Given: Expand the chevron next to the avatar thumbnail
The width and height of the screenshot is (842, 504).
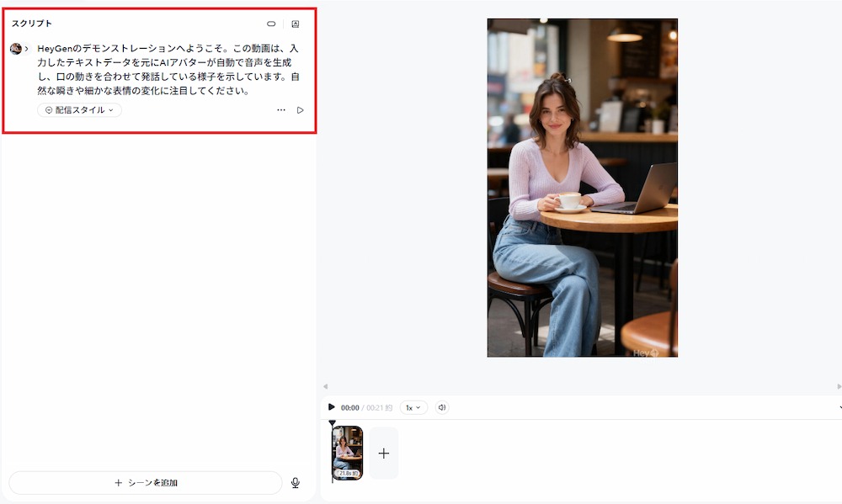Looking at the screenshot, I should pos(26,49).
